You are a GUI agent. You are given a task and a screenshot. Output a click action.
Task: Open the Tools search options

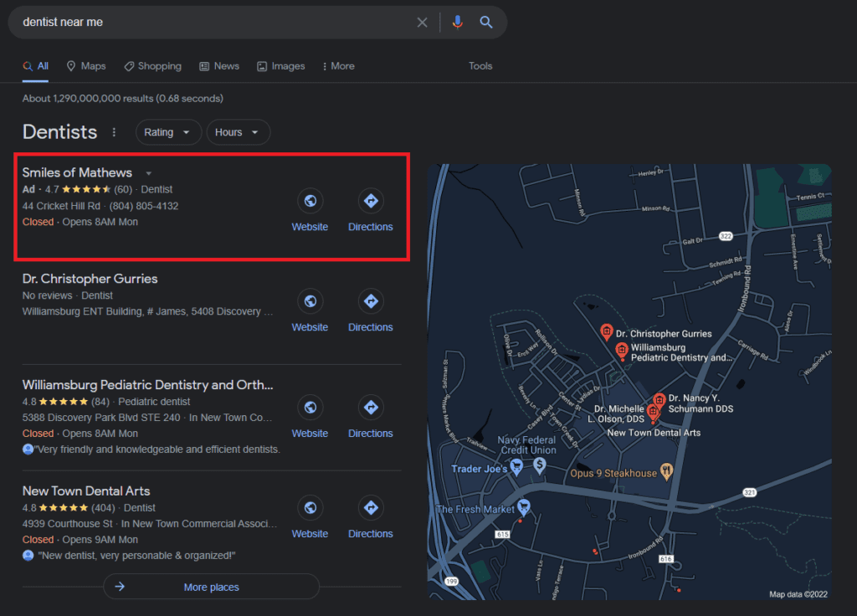(x=480, y=66)
